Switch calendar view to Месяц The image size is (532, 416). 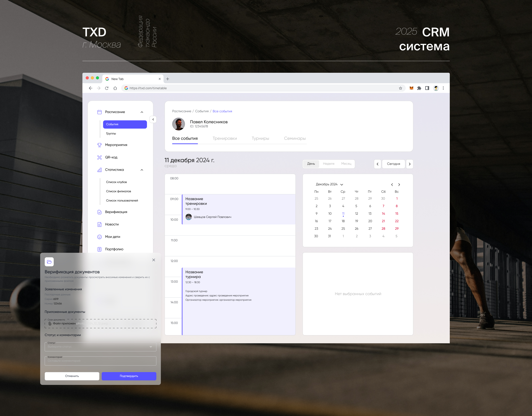(346, 164)
